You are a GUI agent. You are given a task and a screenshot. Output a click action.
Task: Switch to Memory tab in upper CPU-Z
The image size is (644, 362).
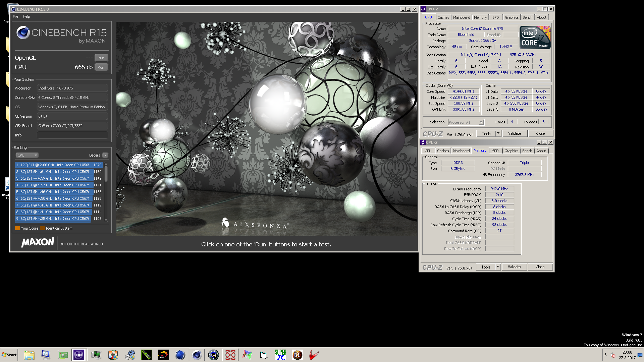pos(480,17)
